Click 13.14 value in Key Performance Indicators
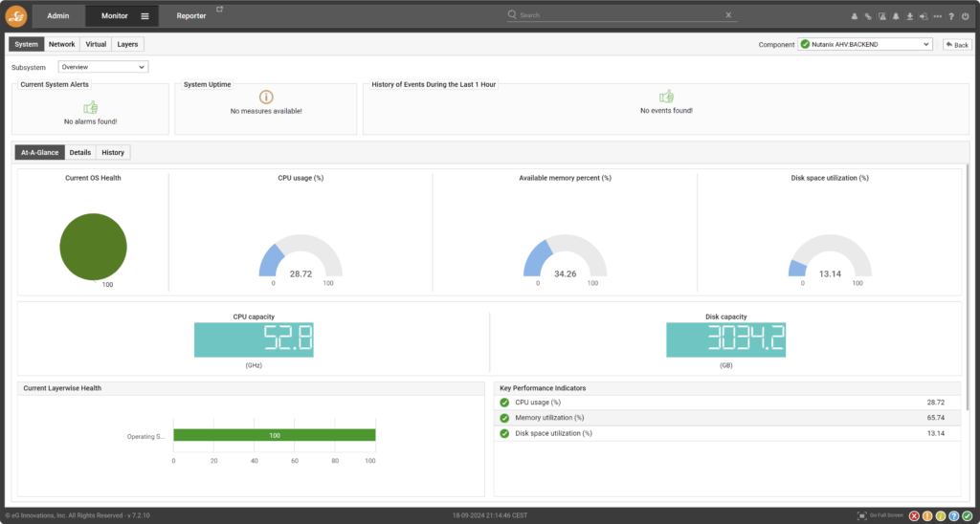This screenshot has height=524, width=980. [936, 433]
